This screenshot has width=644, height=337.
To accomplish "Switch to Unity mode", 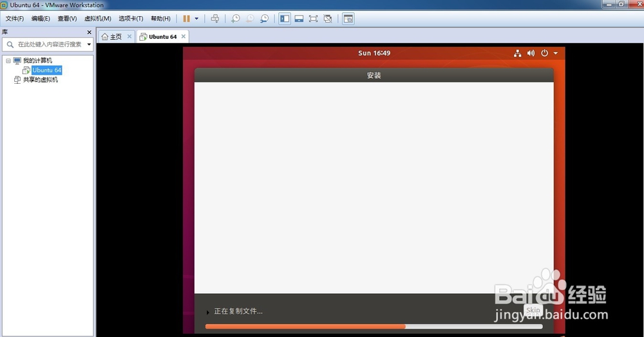I will tap(328, 19).
